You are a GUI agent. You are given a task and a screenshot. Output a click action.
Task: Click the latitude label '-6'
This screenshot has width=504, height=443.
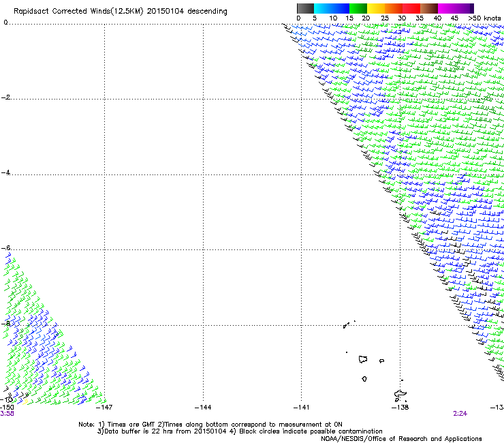(5, 248)
